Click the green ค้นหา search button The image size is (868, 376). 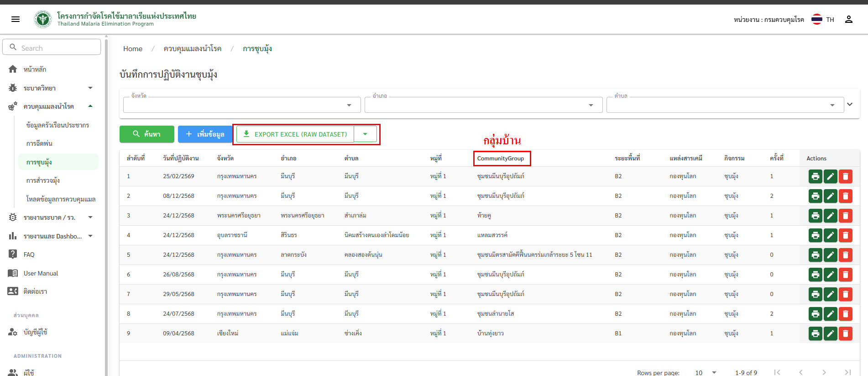(x=146, y=134)
